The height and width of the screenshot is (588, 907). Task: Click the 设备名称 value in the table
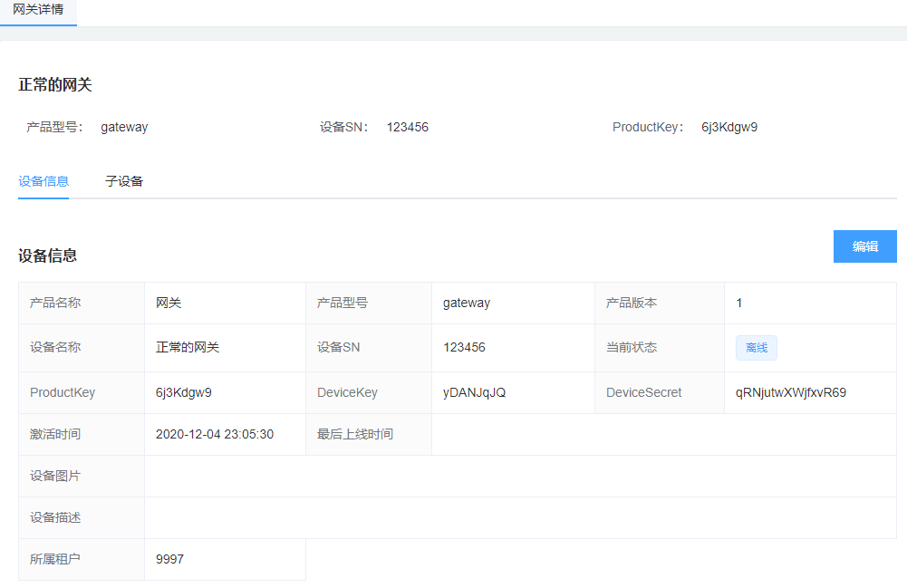pos(188,347)
